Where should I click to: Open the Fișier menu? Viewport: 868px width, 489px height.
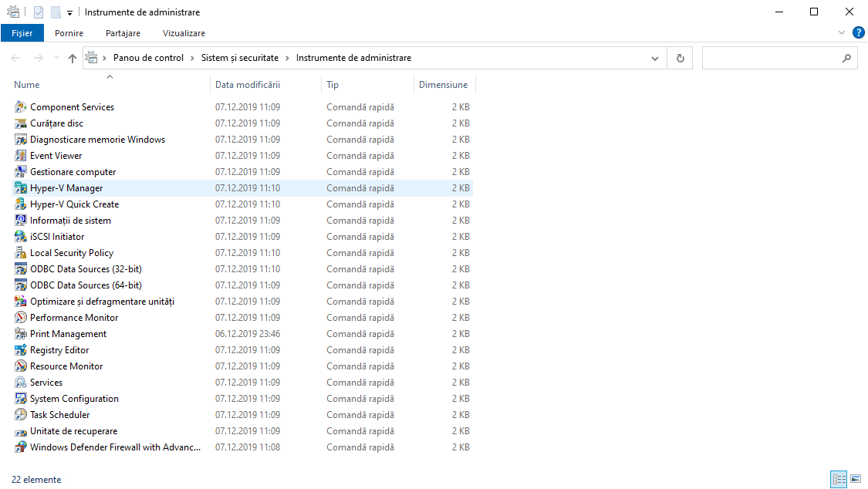[22, 33]
